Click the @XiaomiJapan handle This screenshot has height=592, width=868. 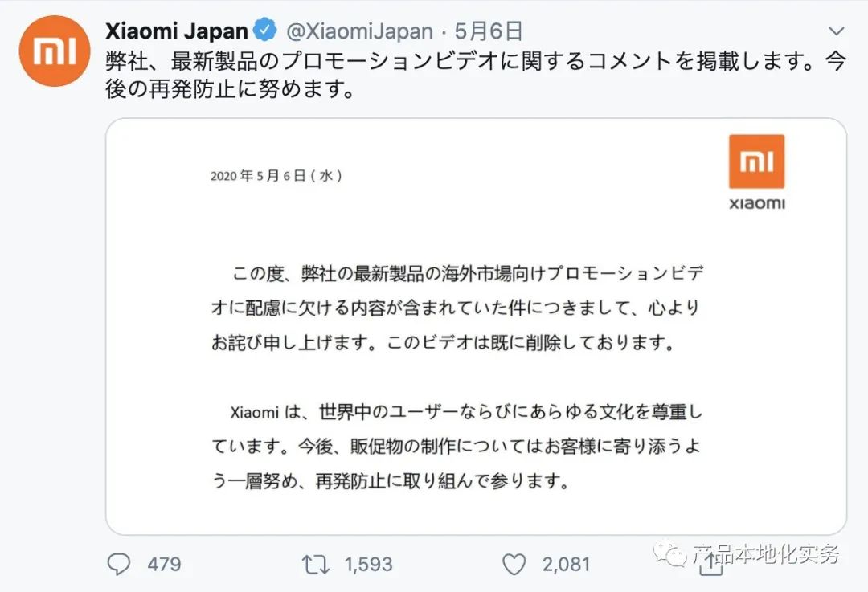(358, 31)
